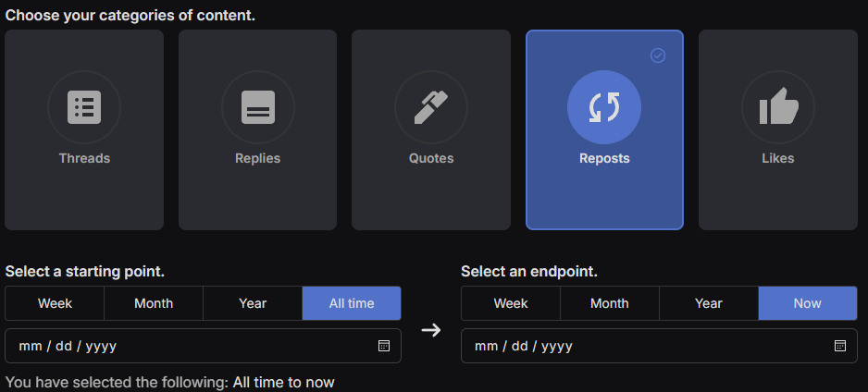Set starting point to Week

click(55, 303)
